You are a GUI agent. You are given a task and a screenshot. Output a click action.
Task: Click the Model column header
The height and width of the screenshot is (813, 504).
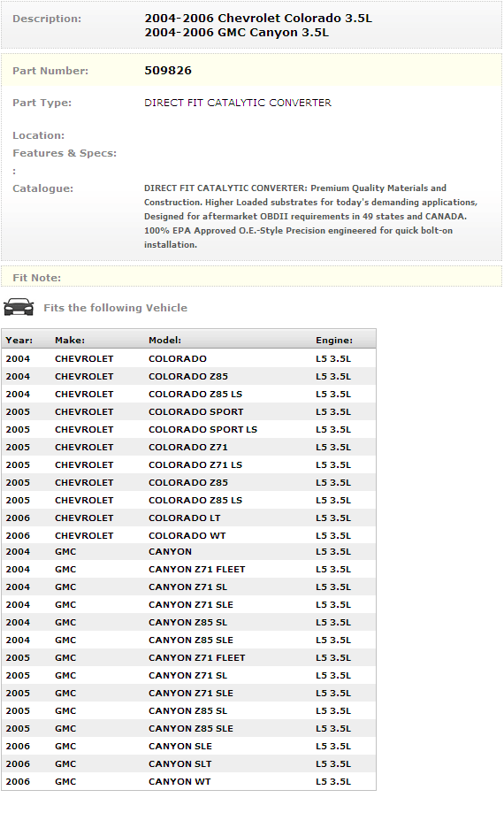click(164, 340)
